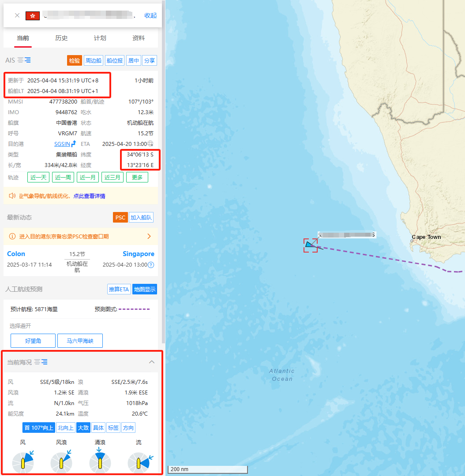Click the speaker icon in weather routing notice
This screenshot has width=465, height=476.
tap(12, 196)
